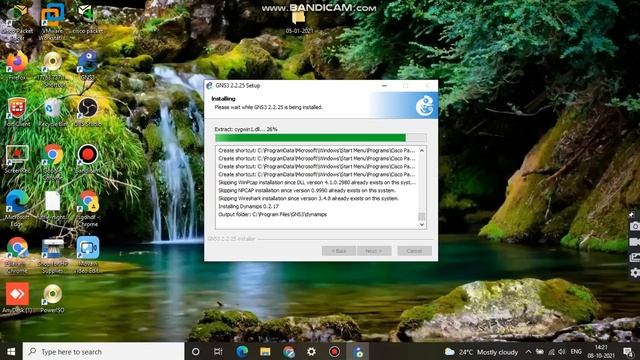
Task: Click the Back button in GNS3 Setup
Action: coord(338,251)
